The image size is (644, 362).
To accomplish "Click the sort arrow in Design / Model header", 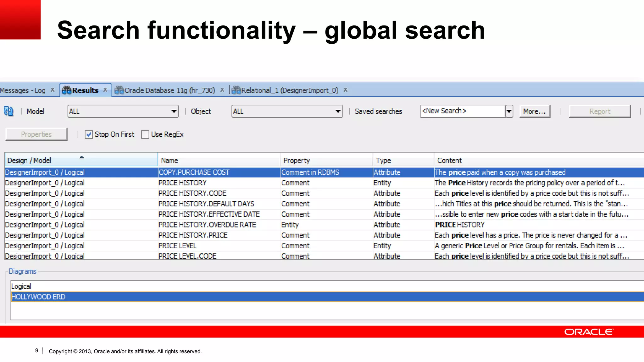I will (82, 157).
